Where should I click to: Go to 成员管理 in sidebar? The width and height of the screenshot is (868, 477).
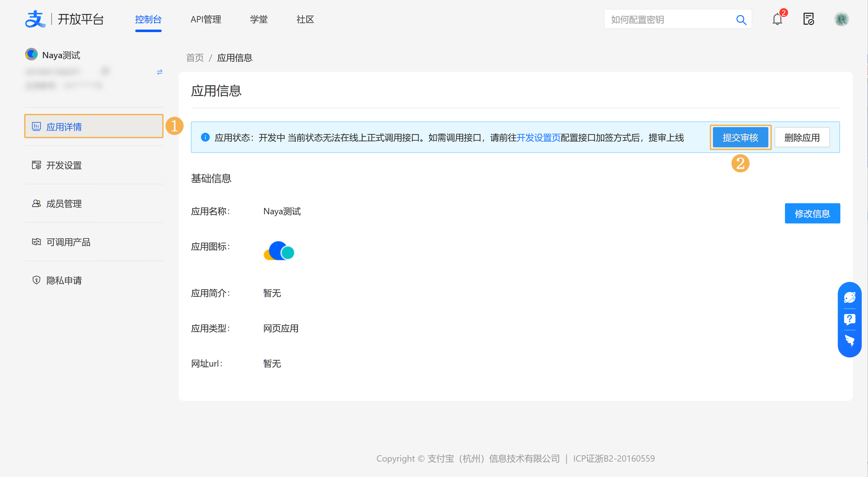64,204
